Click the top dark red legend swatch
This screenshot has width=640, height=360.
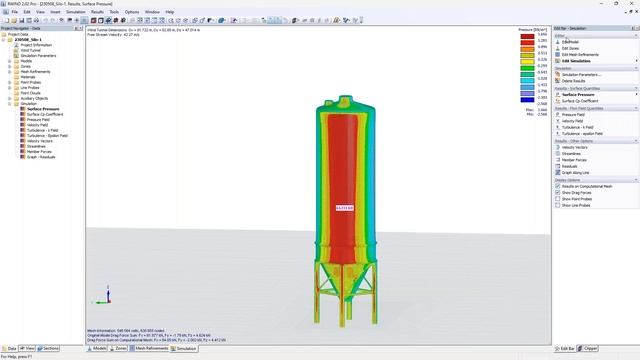(527, 36)
